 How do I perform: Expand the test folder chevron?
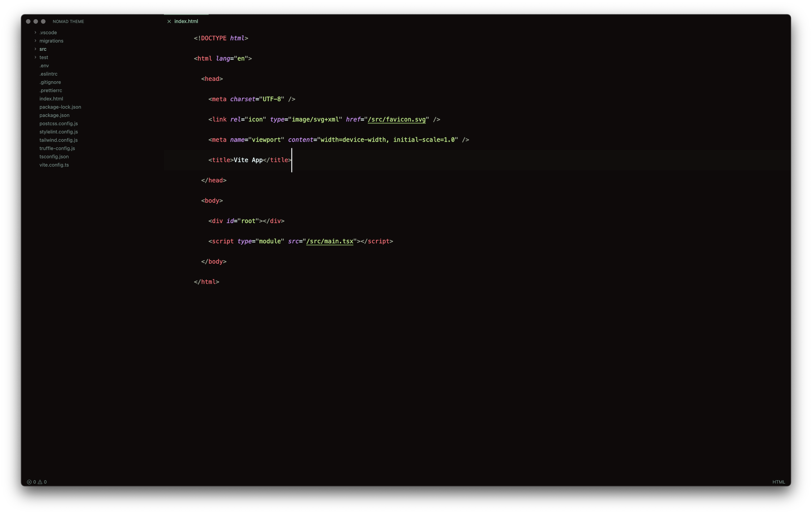point(35,57)
